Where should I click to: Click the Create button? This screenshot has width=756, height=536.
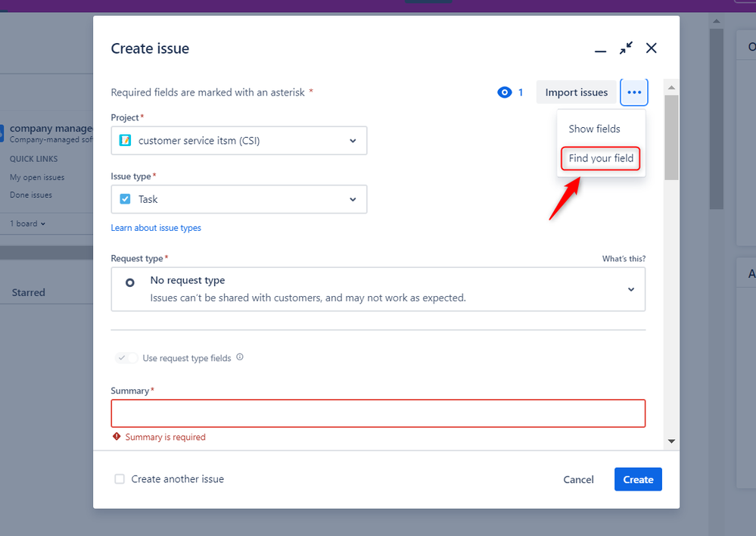pos(638,479)
